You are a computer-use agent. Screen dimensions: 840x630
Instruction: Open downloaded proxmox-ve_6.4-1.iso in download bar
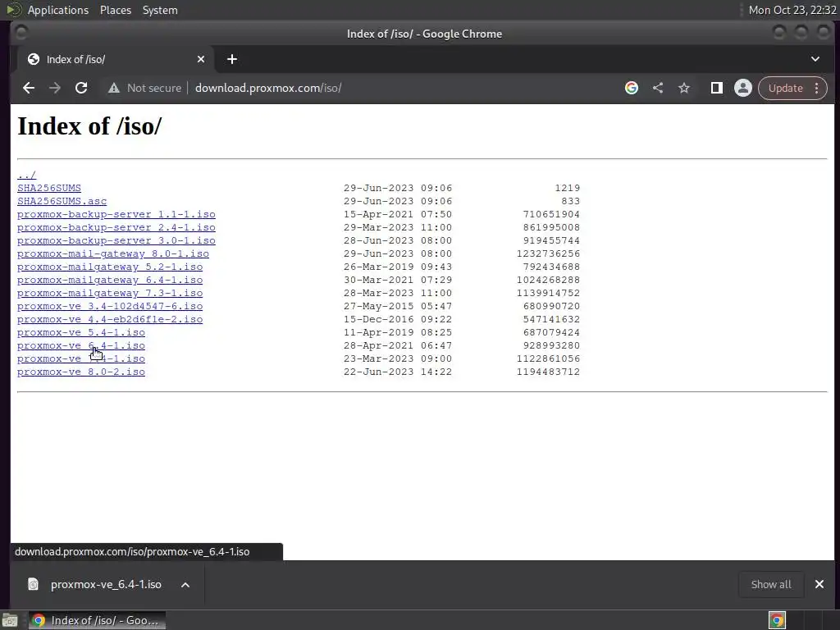coord(106,584)
